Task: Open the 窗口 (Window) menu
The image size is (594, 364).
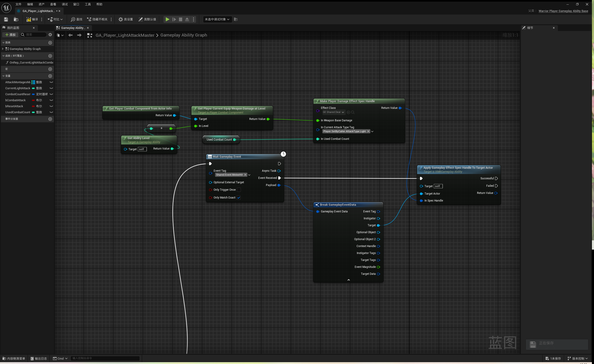Action: [x=76, y=4]
